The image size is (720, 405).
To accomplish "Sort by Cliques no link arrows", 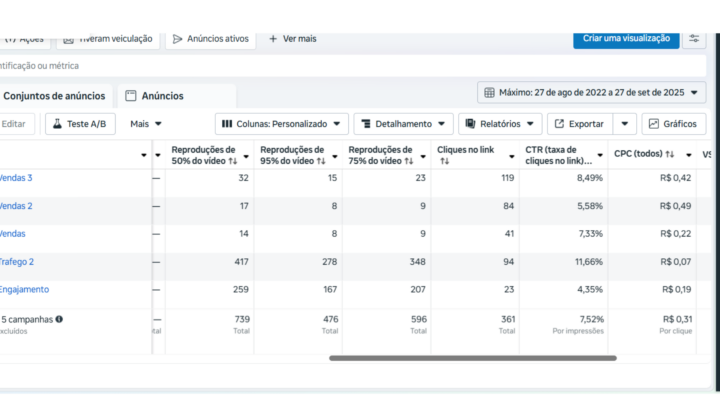I will 444,160.
